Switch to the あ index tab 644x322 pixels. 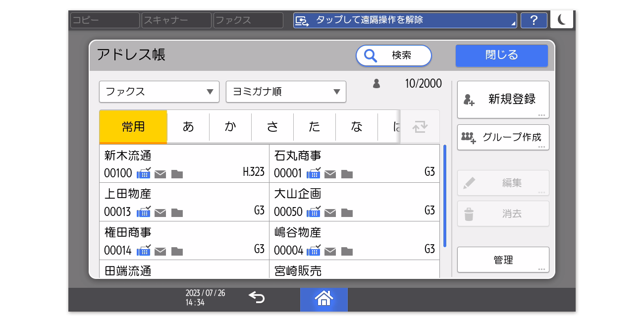(x=188, y=127)
